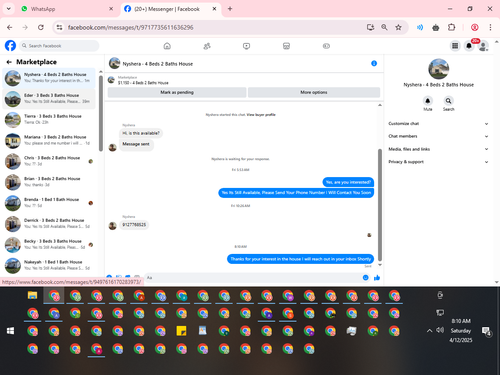Send a thumbs-up like
Image resolution: width=500 pixels, height=375 pixels.
pos(377,278)
